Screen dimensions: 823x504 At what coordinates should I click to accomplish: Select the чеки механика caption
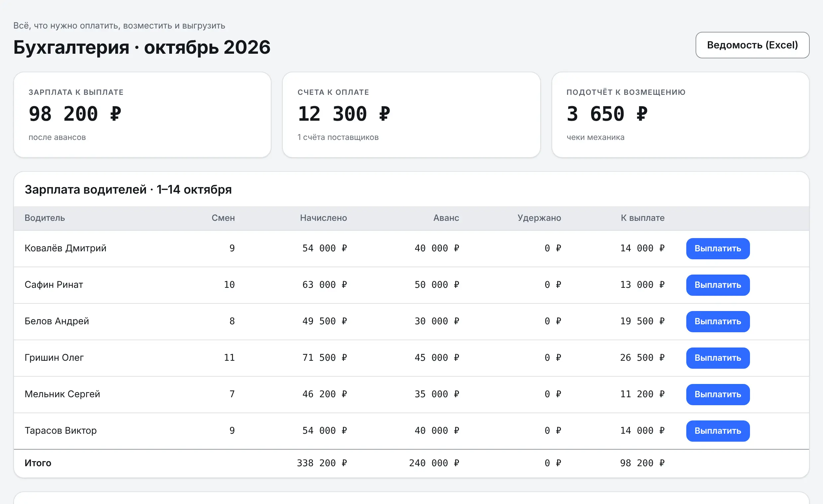point(595,137)
